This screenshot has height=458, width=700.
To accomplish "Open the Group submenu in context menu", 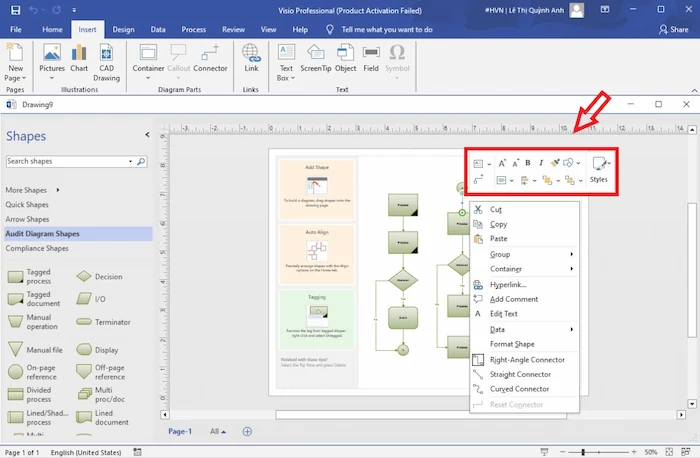I will (x=525, y=254).
